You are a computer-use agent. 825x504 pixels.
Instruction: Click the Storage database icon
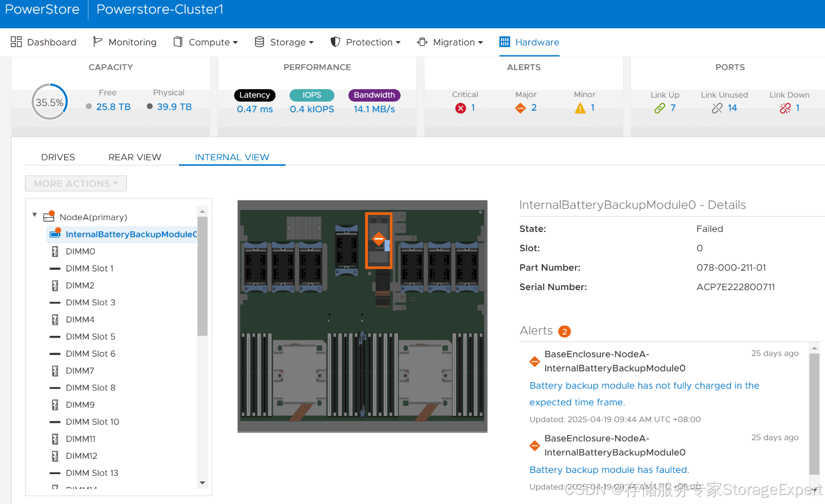pos(260,42)
